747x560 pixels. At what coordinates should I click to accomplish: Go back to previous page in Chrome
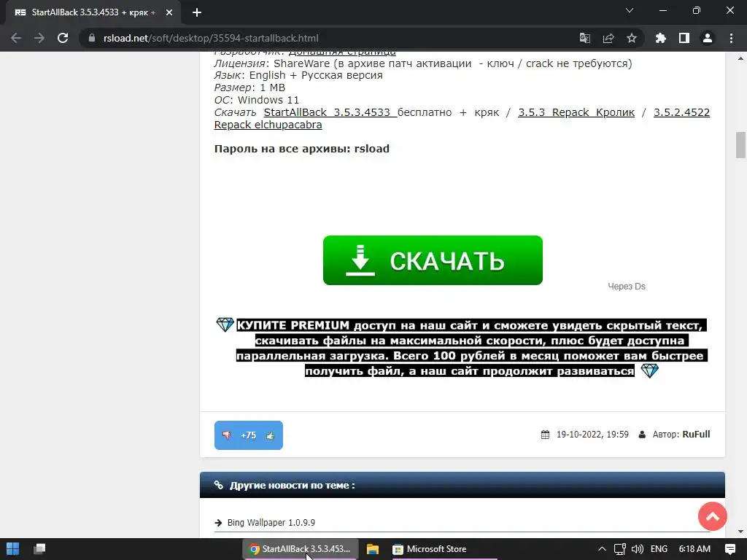(16, 38)
